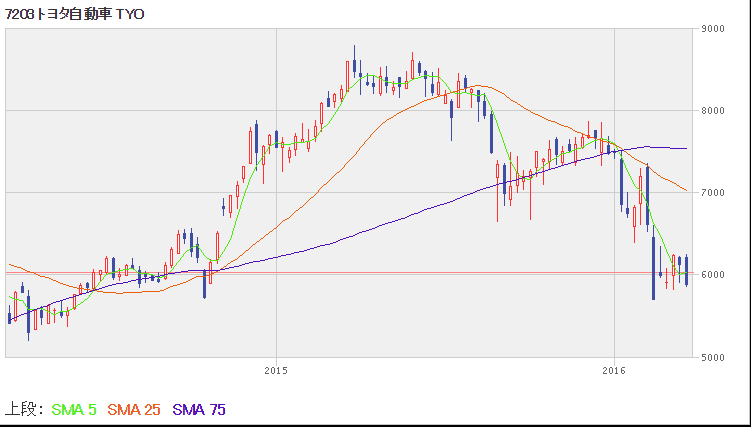Select the 上段: label in the legend

coord(23,409)
